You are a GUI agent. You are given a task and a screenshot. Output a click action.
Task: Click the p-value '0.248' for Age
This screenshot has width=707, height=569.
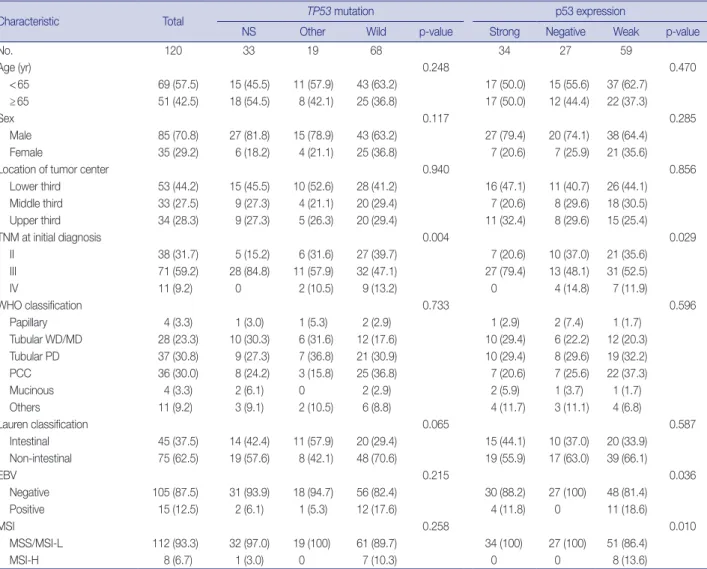click(x=436, y=68)
